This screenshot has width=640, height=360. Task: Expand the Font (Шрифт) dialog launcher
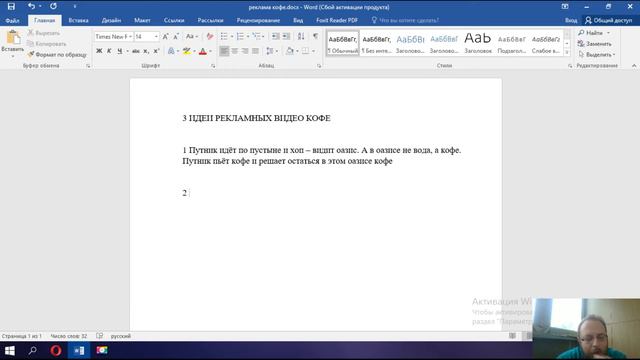point(213,66)
